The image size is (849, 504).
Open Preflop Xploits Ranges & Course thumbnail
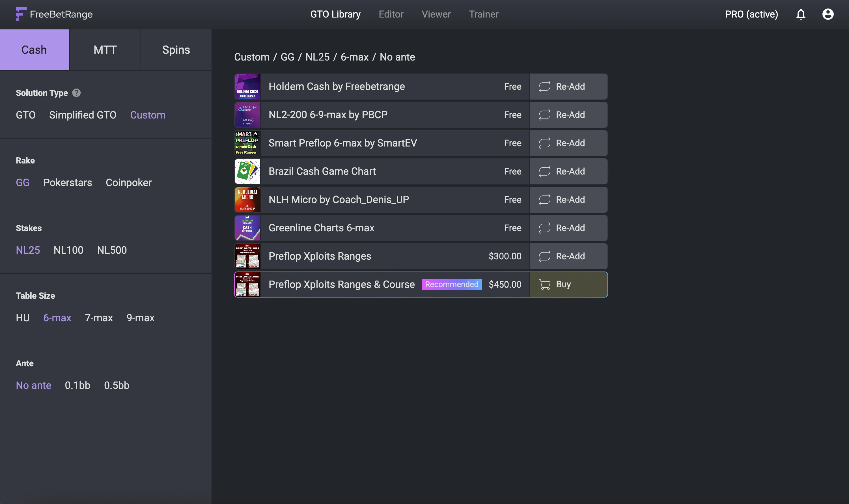(x=247, y=284)
